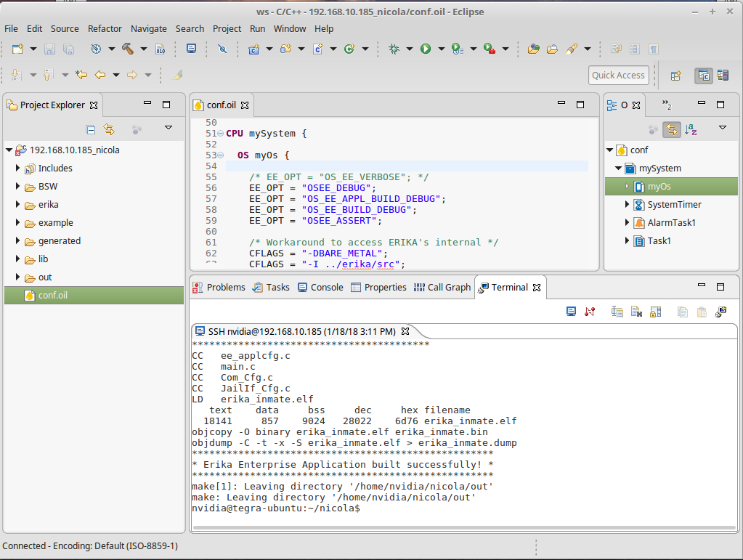Expand the BSW folder
The width and height of the screenshot is (743, 560).
click(17, 186)
